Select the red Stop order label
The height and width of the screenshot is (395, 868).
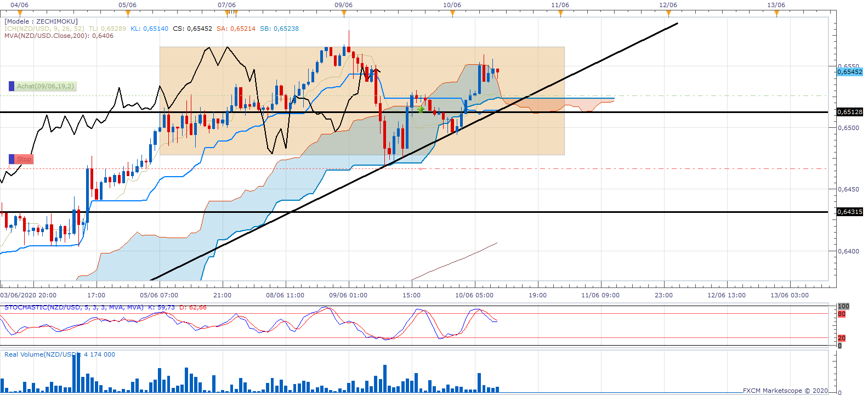point(24,159)
